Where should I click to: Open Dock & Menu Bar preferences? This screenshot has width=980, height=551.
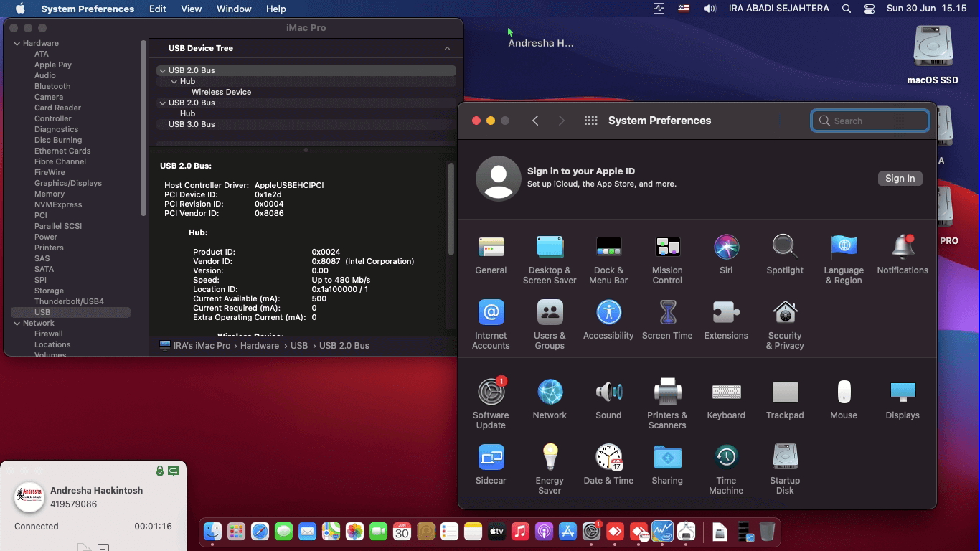click(608, 260)
